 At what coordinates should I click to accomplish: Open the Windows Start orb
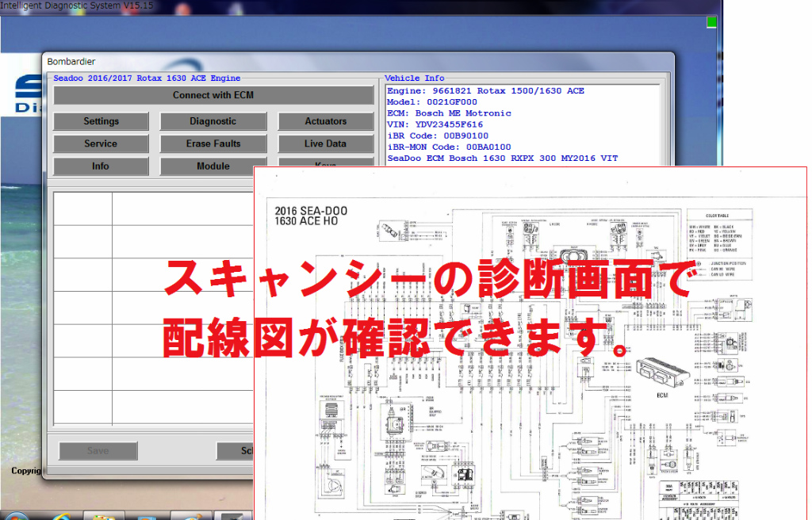(16, 516)
